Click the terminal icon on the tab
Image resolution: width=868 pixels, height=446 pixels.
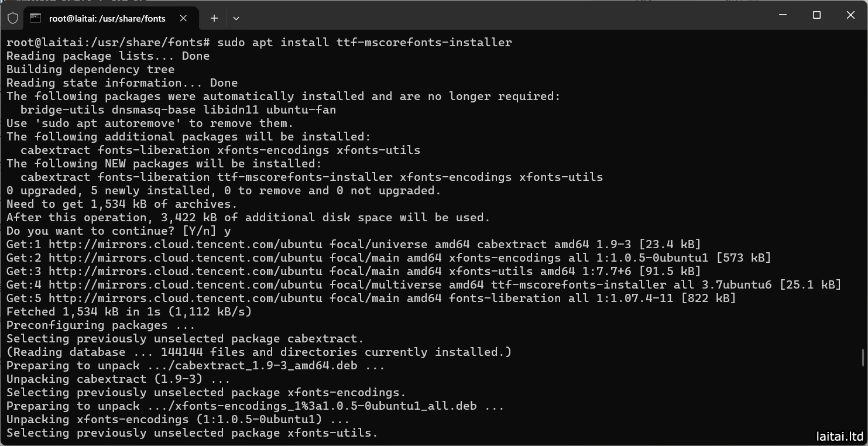(x=36, y=18)
